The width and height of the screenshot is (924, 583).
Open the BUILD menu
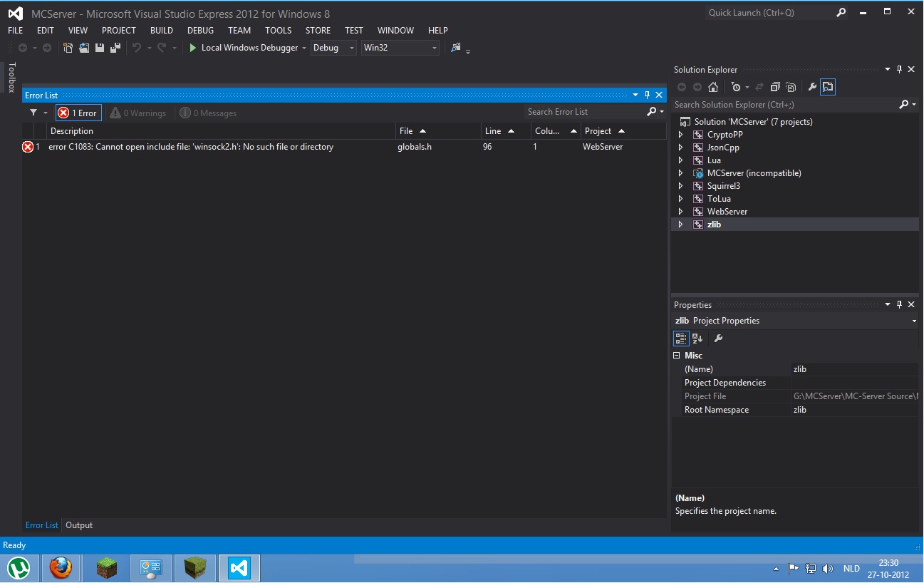click(x=161, y=30)
